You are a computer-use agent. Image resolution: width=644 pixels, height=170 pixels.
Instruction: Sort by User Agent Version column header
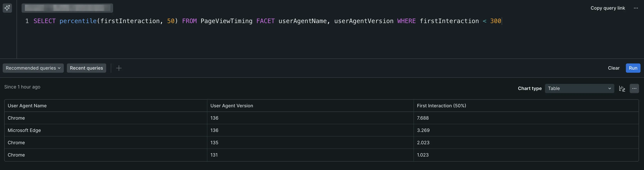pos(231,106)
